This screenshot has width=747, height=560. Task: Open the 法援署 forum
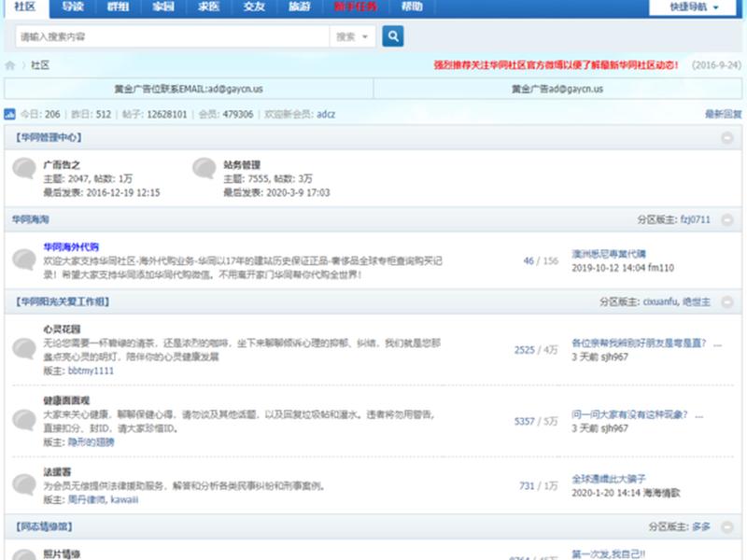point(57,472)
